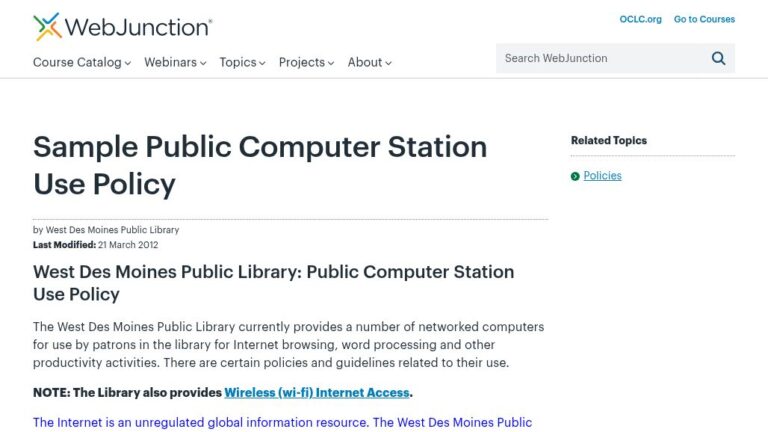The width and height of the screenshot is (768, 432).
Task: Click the Last Modified 21 March 2012 text
Action: click(96, 244)
